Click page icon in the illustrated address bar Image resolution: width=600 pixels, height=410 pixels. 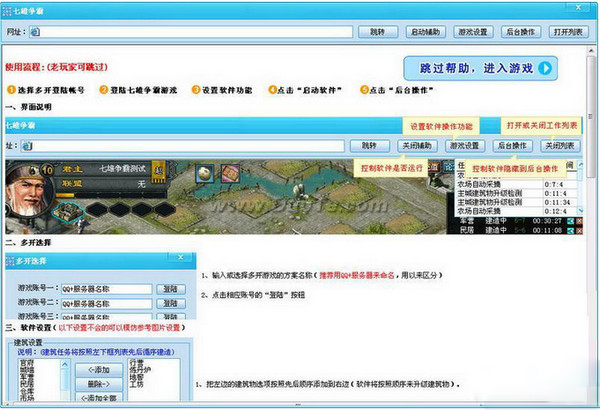tap(26, 146)
